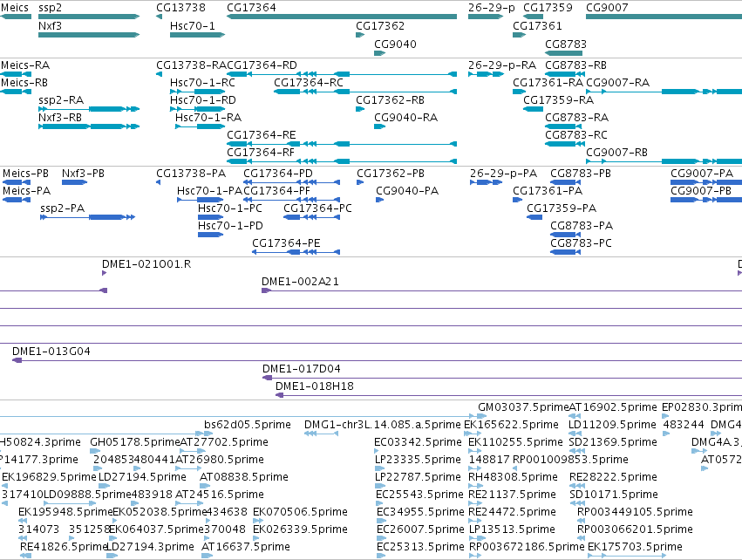Select protein Hsc70-1-PC
The image size is (742, 560).
click(x=230, y=208)
